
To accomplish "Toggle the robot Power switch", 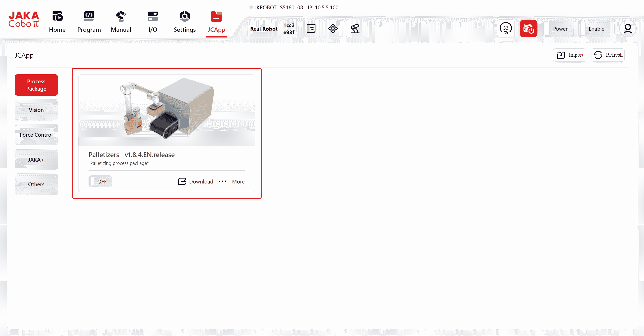I will 558,29.
